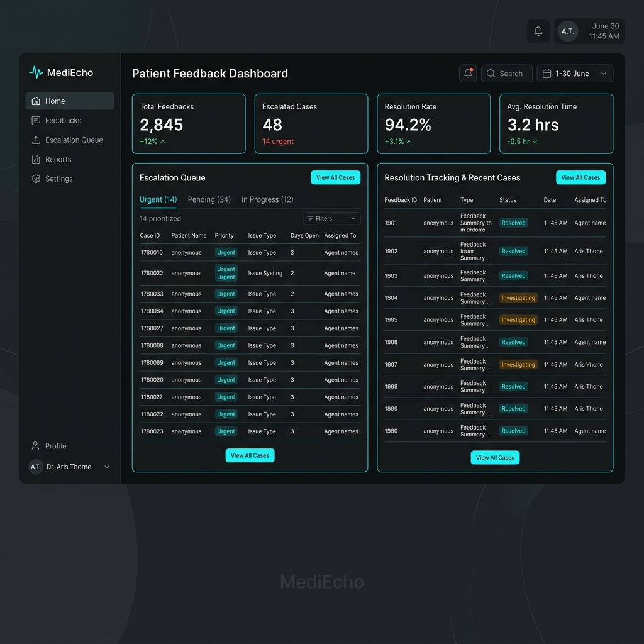
Task: Click the Search field in the header
Action: (506, 74)
